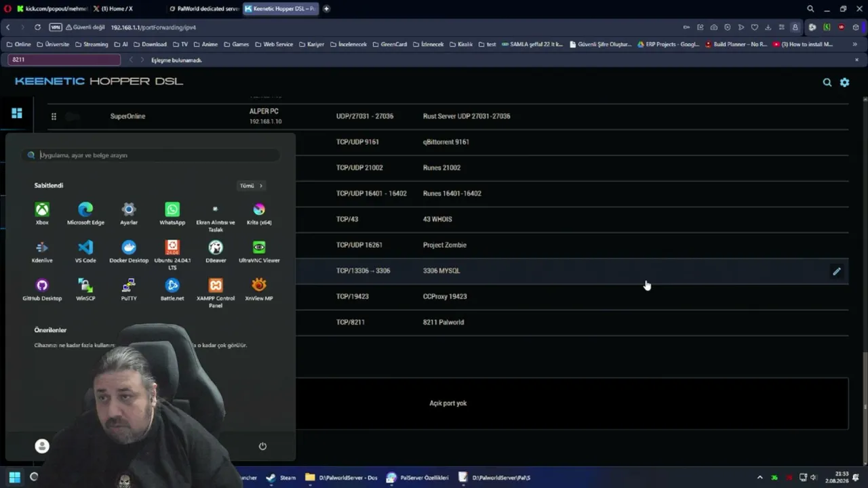This screenshot has height=488, width=868.
Task: Close the find-in-page bar
Action: (x=856, y=60)
